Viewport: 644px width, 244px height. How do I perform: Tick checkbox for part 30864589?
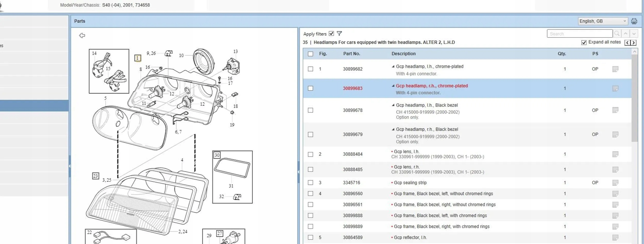click(x=310, y=238)
